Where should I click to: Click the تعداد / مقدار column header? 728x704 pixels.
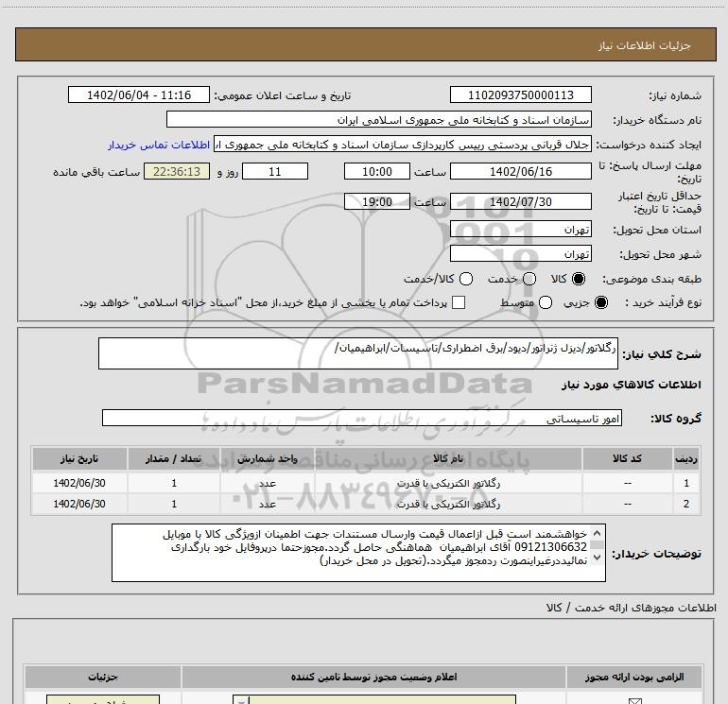pyautogui.click(x=174, y=458)
